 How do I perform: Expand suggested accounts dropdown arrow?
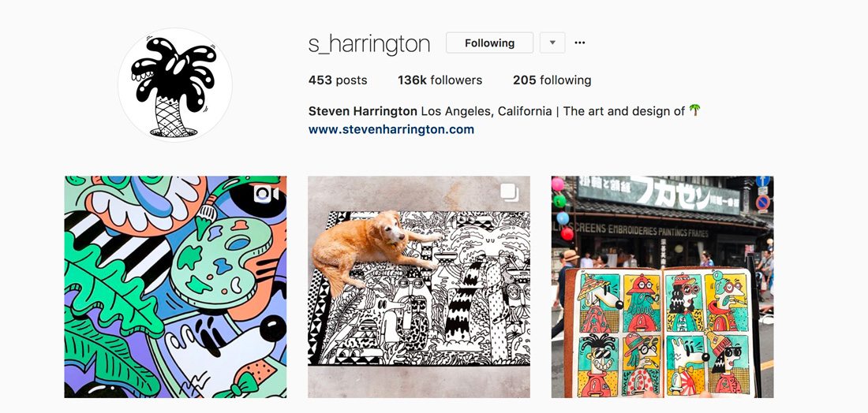552,43
